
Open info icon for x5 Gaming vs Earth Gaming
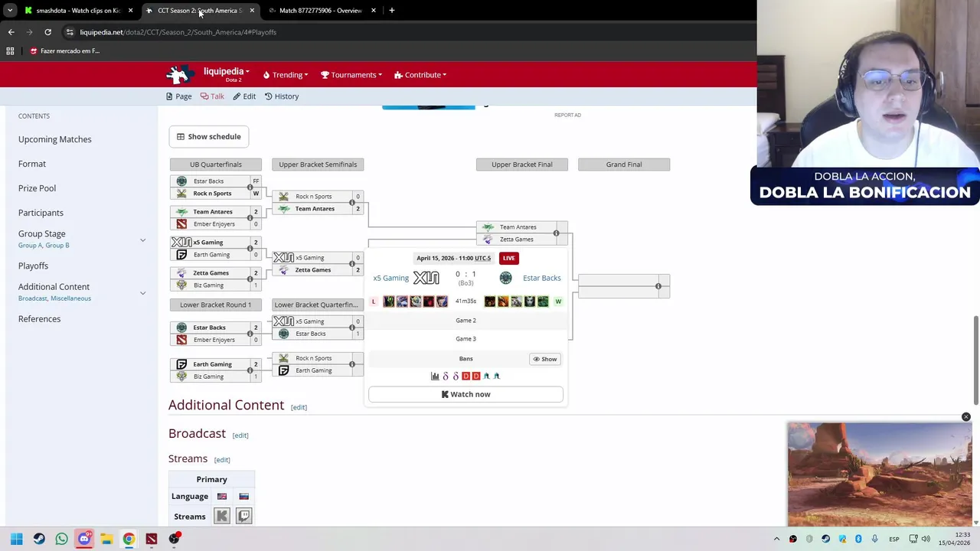250,249
